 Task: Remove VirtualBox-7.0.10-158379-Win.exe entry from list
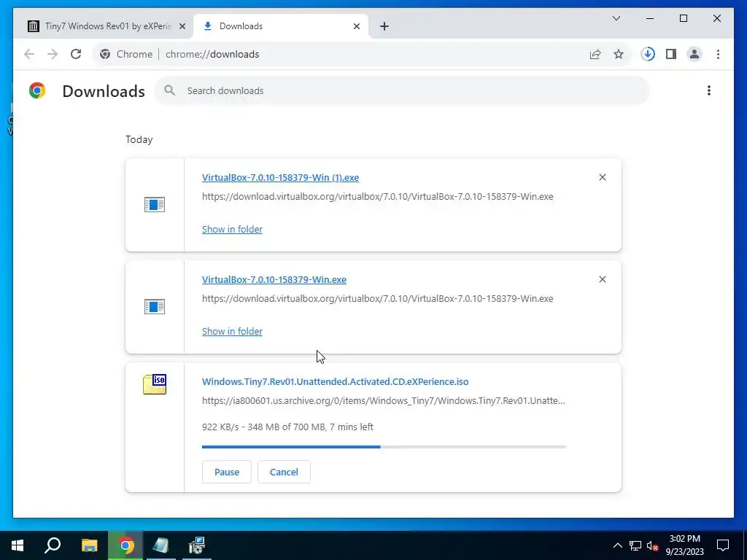pos(602,279)
